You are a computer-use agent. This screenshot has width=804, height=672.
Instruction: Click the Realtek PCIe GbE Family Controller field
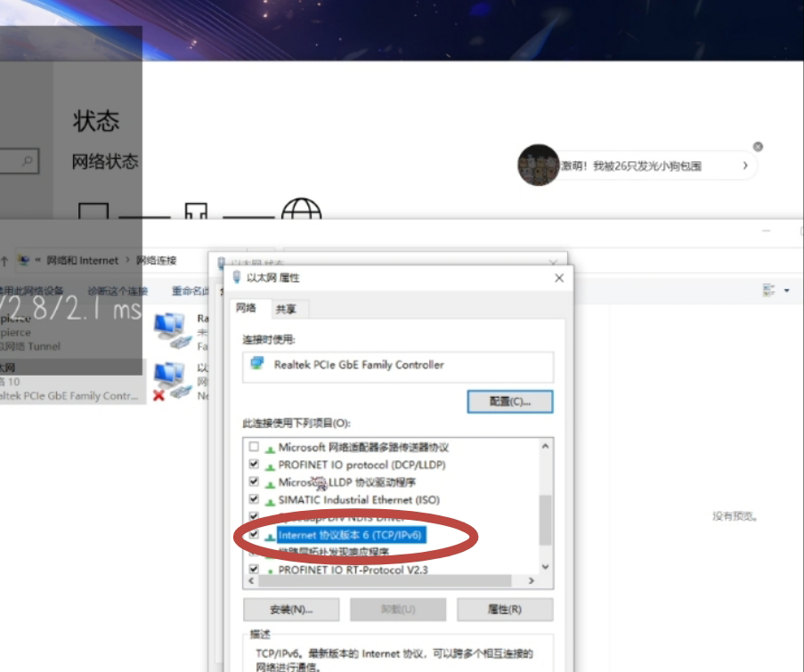tap(398, 367)
